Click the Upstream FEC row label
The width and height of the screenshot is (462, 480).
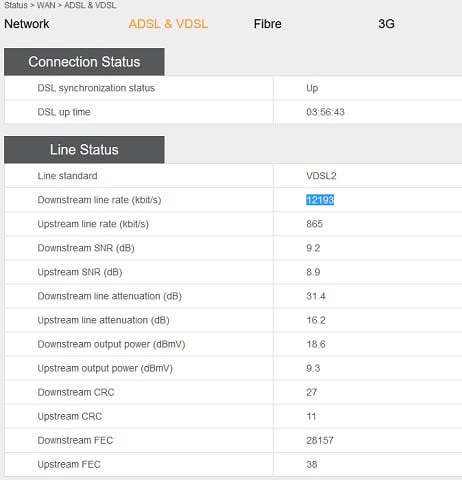pyautogui.click(x=69, y=464)
